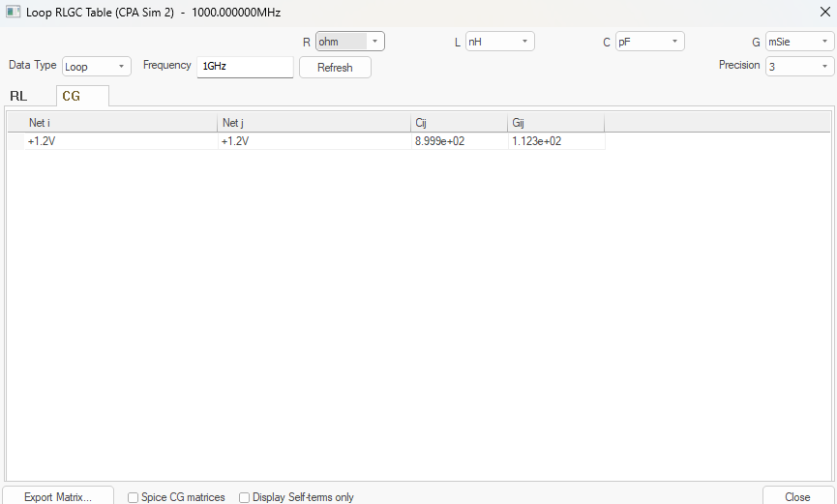Select the CG tab
Image resolution: width=837 pixels, height=504 pixels.
pos(72,96)
